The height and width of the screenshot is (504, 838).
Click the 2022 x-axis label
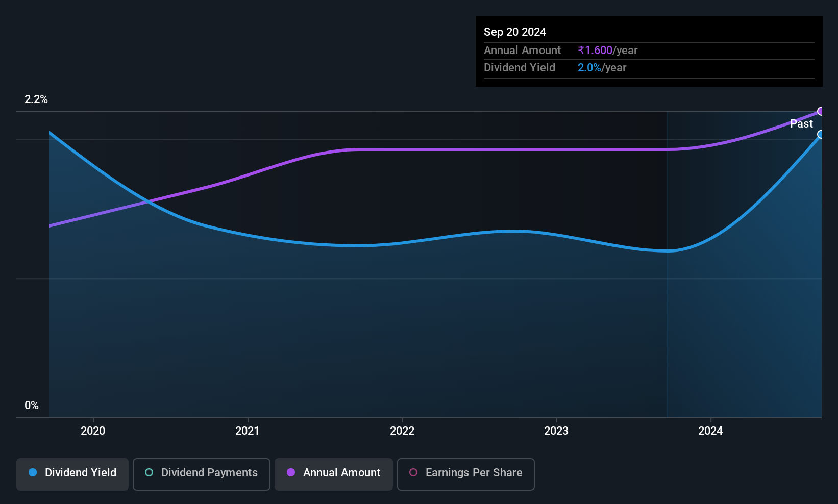tap(402, 431)
